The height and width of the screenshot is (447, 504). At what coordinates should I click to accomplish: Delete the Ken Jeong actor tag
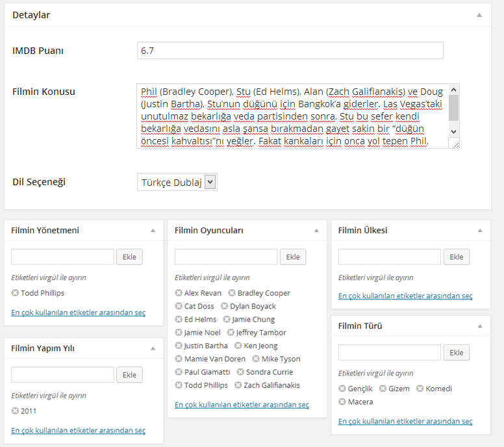[x=238, y=346]
